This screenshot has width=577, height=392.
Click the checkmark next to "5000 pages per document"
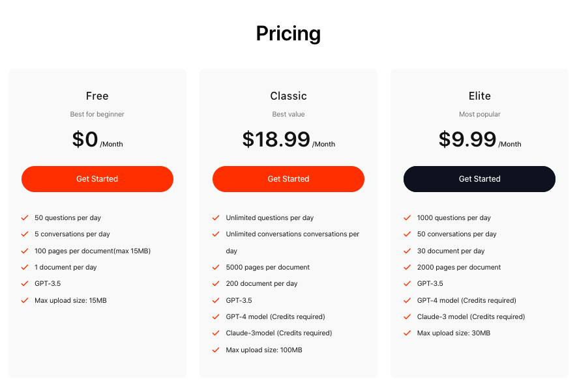216,267
